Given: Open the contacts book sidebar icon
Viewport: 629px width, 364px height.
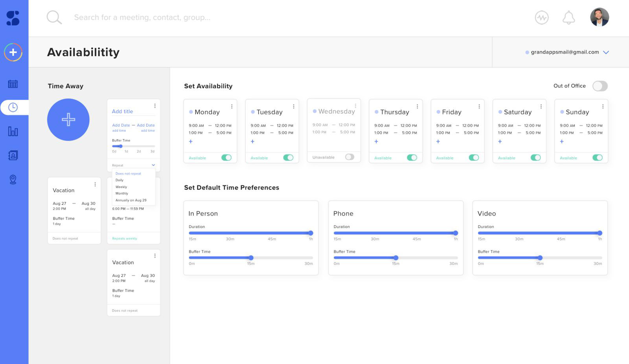Looking at the screenshot, I should click(x=13, y=155).
